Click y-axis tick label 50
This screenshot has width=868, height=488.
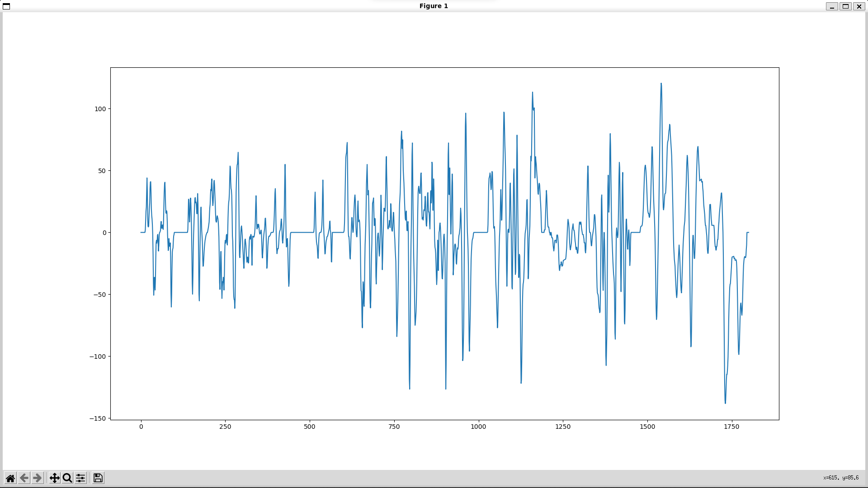[102, 171]
